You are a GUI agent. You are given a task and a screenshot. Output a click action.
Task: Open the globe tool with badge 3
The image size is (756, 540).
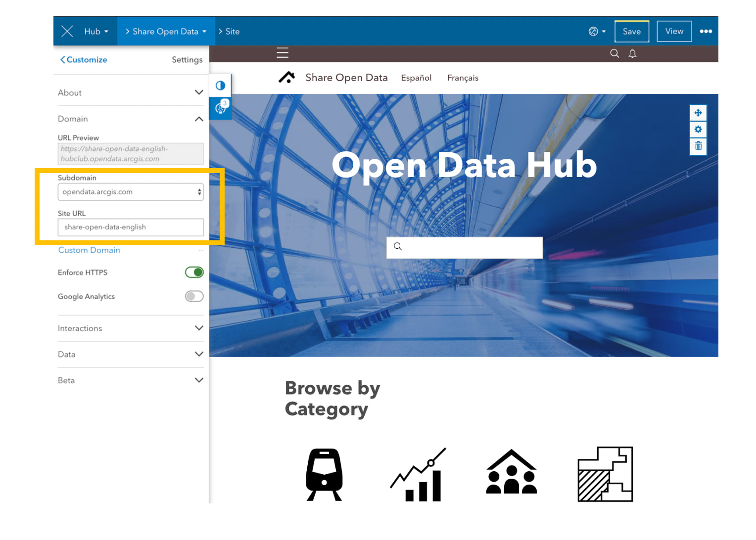[x=220, y=108]
